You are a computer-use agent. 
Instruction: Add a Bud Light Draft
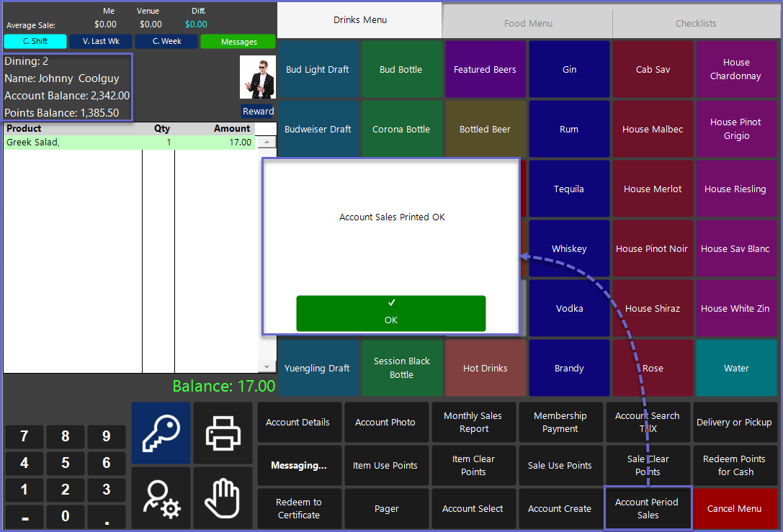coord(318,70)
